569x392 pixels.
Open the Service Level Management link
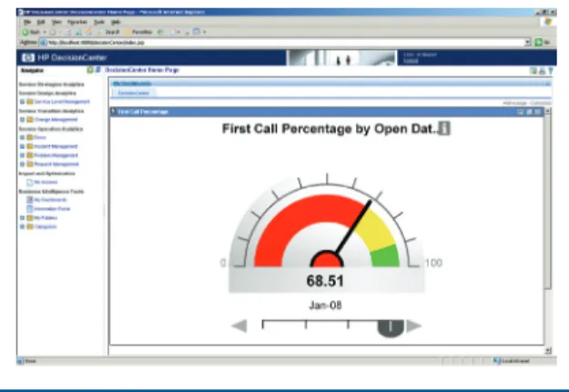pos(62,102)
